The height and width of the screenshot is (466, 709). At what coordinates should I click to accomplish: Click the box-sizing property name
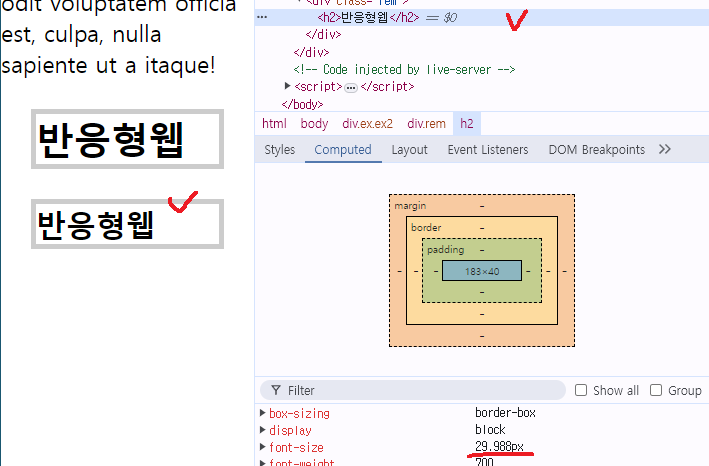pyautogui.click(x=299, y=414)
